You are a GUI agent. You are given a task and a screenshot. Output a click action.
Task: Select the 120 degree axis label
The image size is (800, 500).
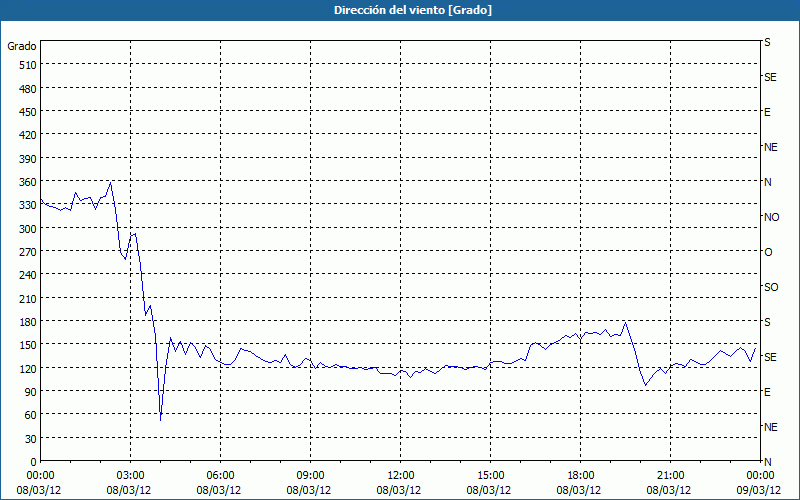[28, 368]
